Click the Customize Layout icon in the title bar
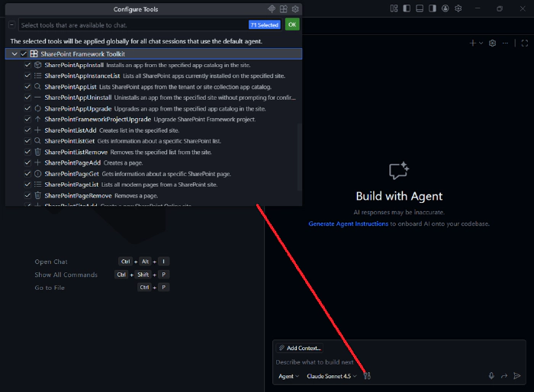The image size is (534, 392). click(394, 8)
